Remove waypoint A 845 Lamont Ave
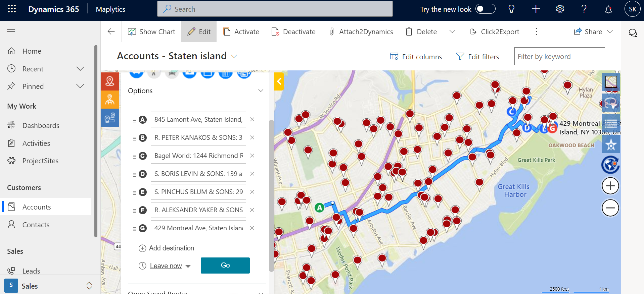 (x=252, y=119)
